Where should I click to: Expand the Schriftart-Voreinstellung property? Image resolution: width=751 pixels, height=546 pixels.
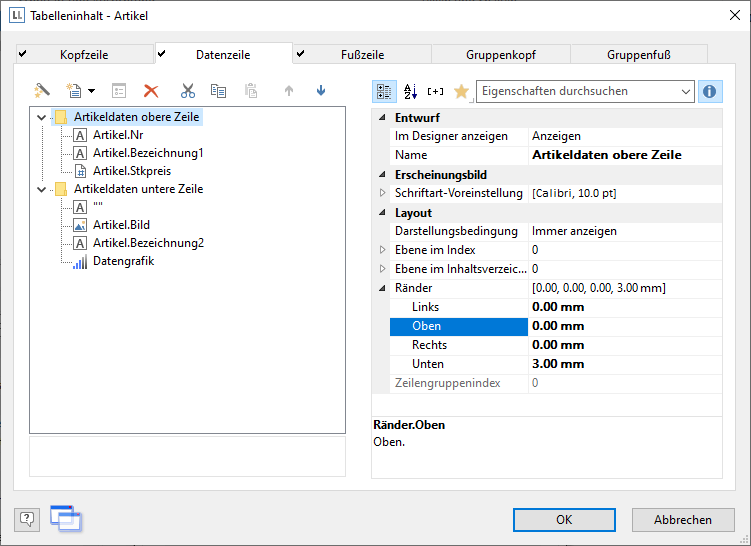(381, 193)
